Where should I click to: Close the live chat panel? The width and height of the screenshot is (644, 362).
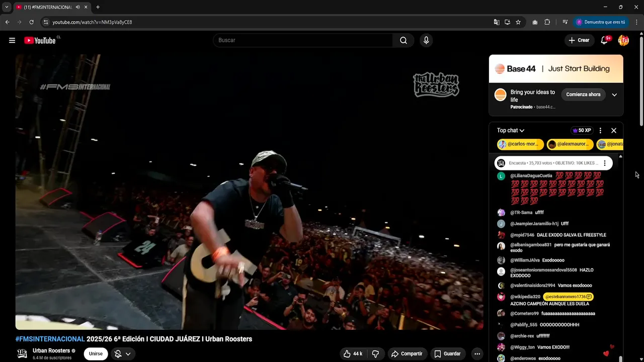[x=614, y=131]
